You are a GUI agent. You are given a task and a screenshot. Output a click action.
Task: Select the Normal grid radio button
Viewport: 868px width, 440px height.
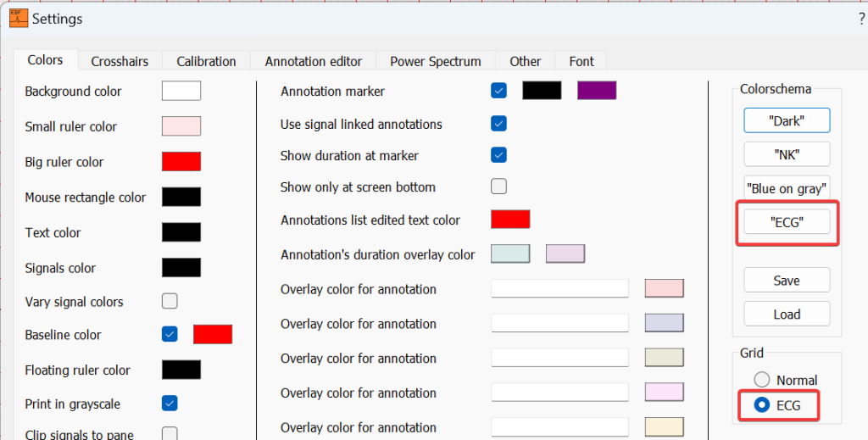pyautogui.click(x=762, y=380)
